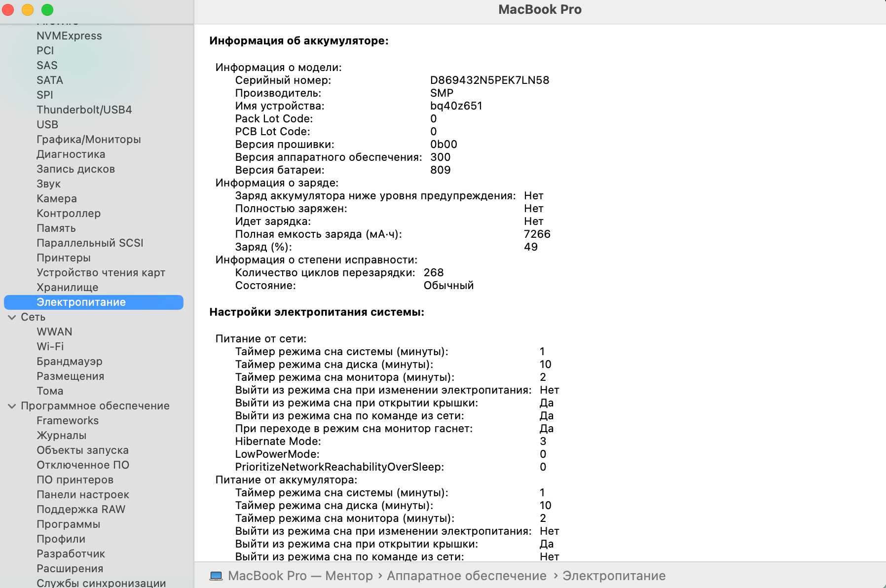Select the highlighted Электропитание item
Image resolution: width=886 pixels, height=588 pixels.
pyautogui.click(x=94, y=302)
